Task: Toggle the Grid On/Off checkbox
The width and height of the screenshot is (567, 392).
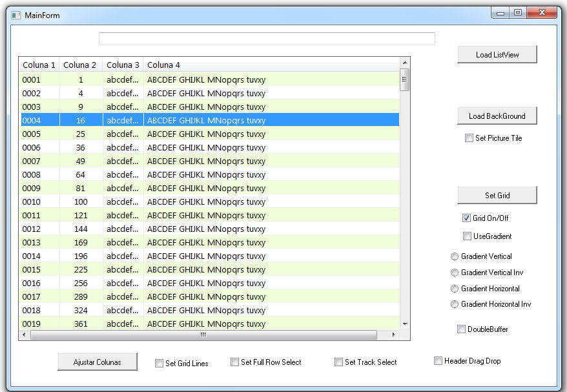Action: [x=466, y=218]
